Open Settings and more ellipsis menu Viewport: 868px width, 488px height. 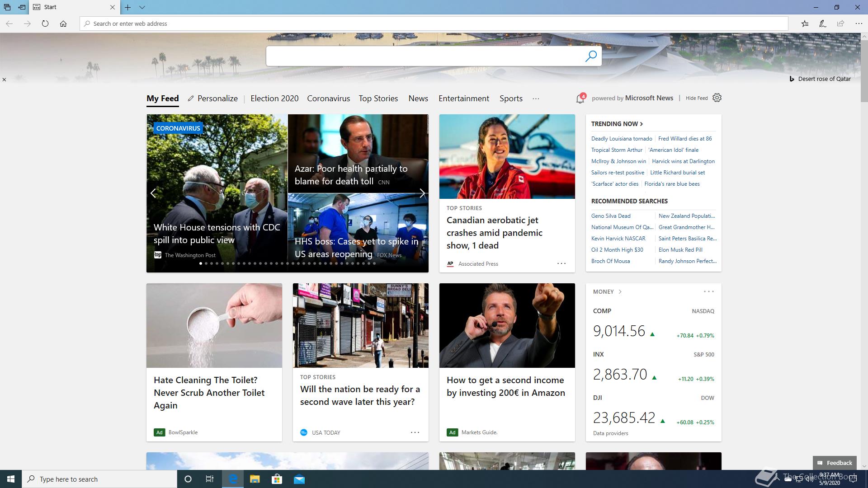(x=859, y=23)
